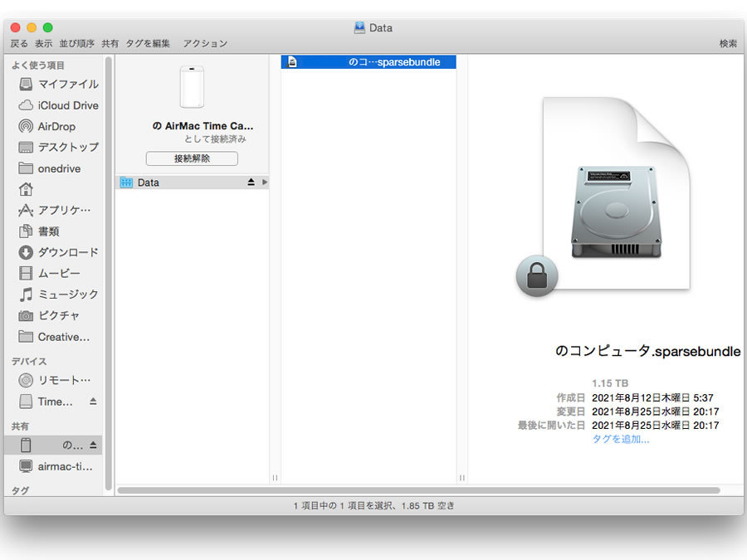747x560 pixels.
Task: Click Data proxy icon in title bar
Action: click(x=359, y=27)
